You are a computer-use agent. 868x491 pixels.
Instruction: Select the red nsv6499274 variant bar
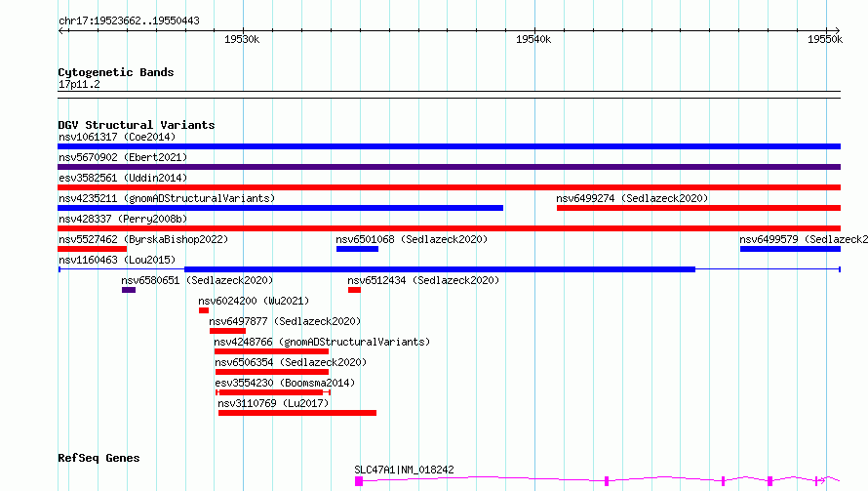coord(698,208)
